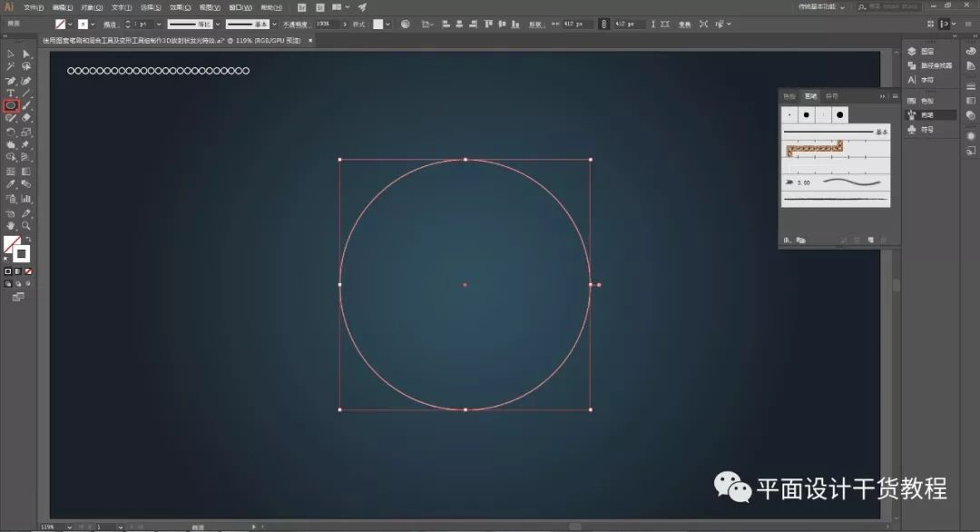Click the 变换 button in control bar
980x532 pixels.
[685, 25]
